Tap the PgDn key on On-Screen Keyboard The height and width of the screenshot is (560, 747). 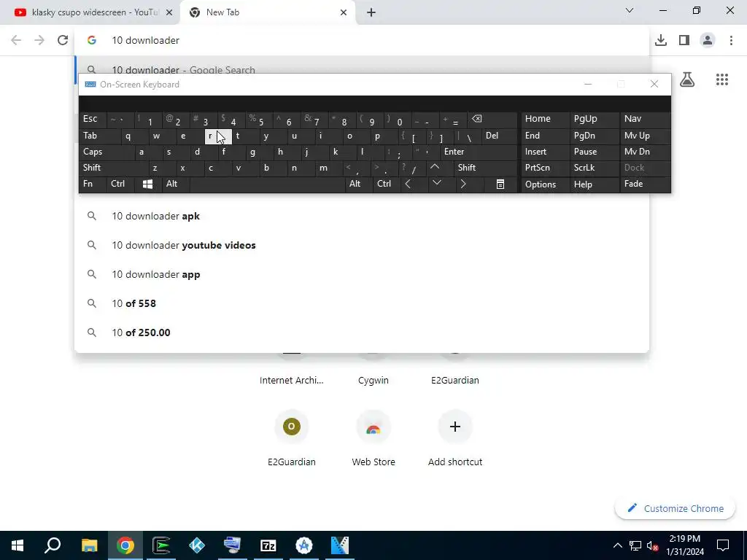(594, 136)
